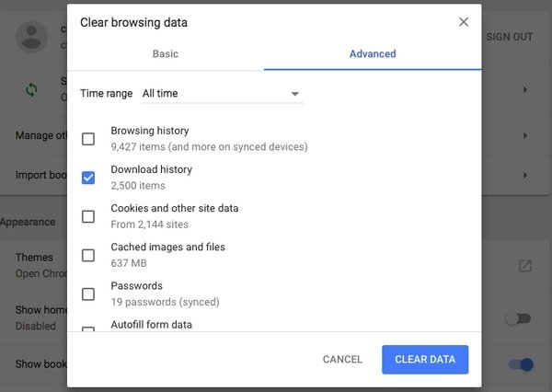Click the 'Time range' label
Screen dimensions: 552x392
pos(107,93)
